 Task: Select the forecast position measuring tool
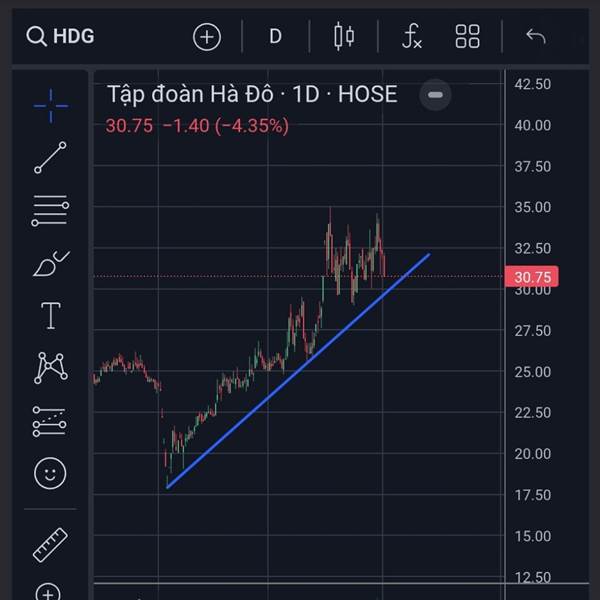coord(49,421)
